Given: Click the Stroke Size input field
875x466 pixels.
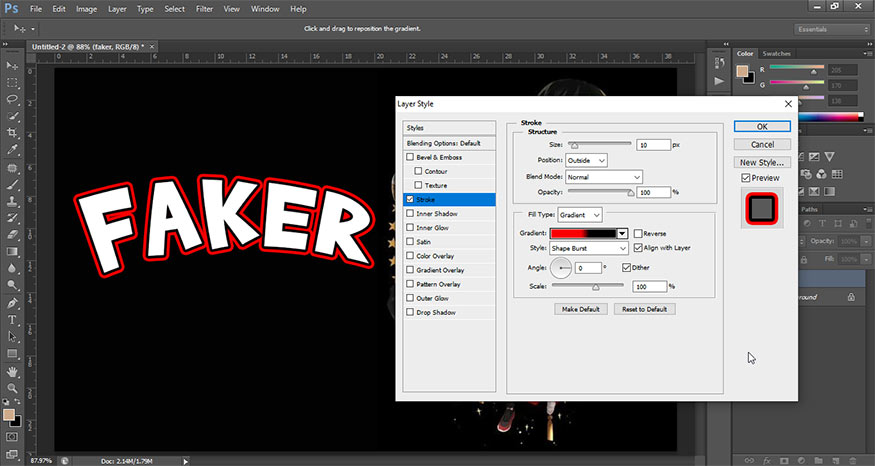Looking at the screenshot, I should point(653,145).
